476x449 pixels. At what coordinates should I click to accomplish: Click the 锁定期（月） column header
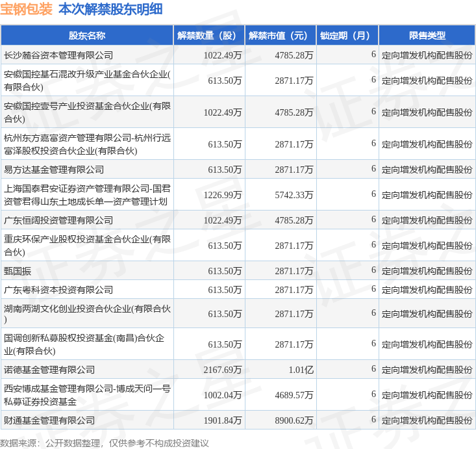347,36
